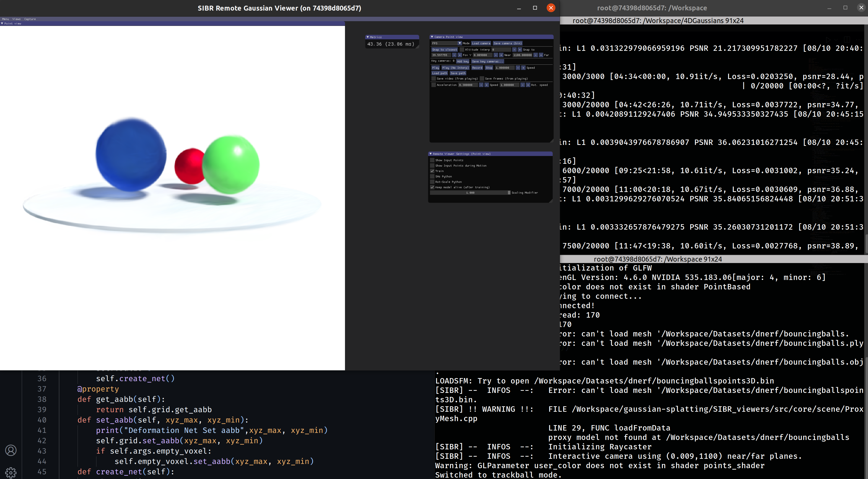This screenshot has width=868, height=479.
Task: Enable Show Input Points checkbox
Action: 432,160
